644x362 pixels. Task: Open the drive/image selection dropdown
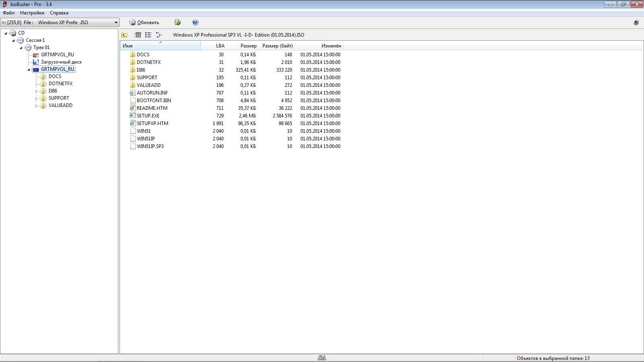[x=60, y=23]
